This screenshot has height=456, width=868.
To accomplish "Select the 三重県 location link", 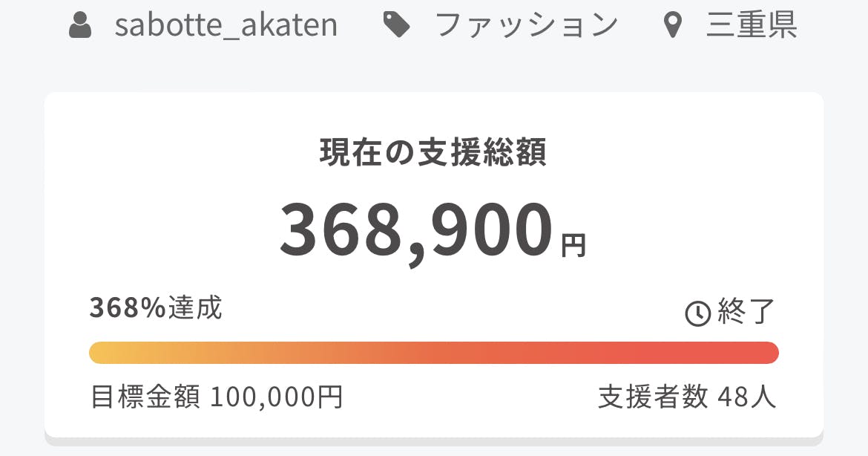I will [752, 25].
